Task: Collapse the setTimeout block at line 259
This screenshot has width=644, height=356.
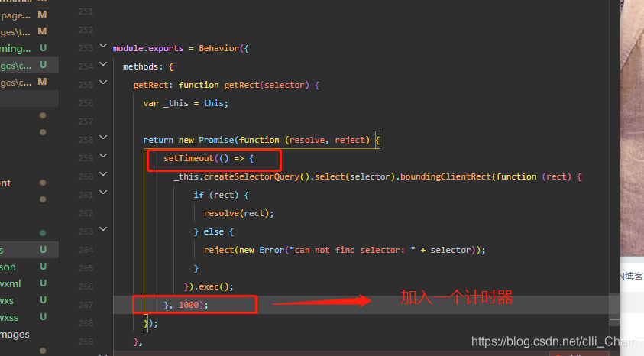Action: point(103,156)
